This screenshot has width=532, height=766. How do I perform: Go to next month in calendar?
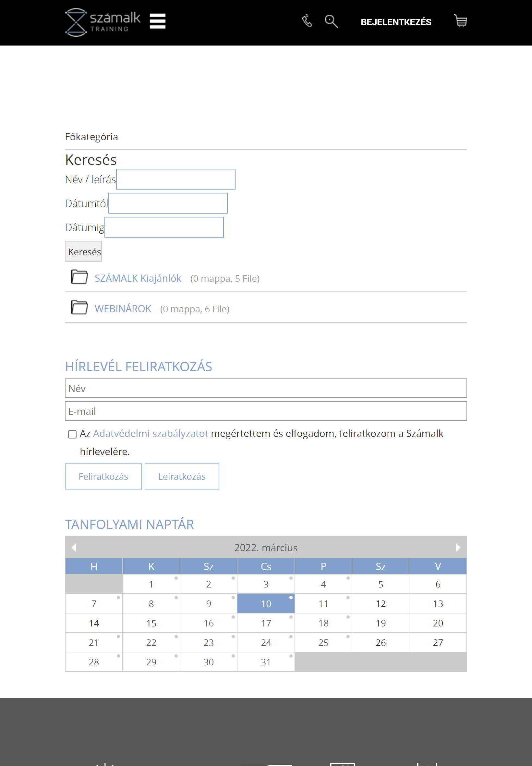pos(458,547)
